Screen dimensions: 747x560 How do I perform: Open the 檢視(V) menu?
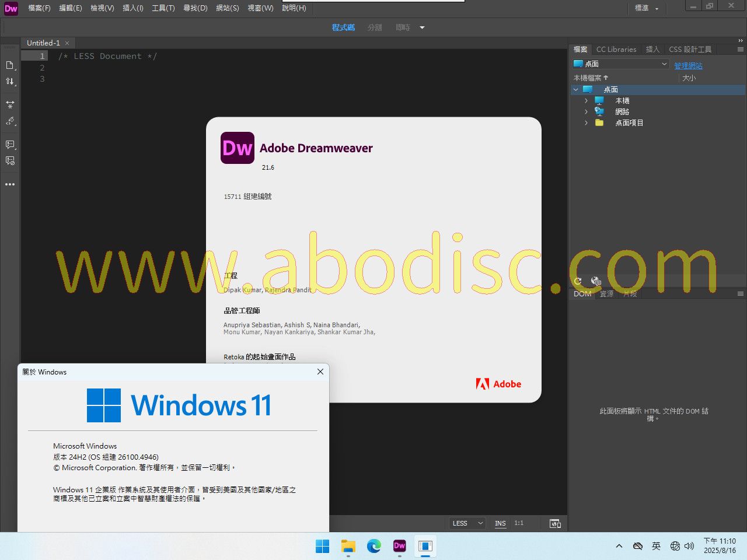(x=102, y=8)
